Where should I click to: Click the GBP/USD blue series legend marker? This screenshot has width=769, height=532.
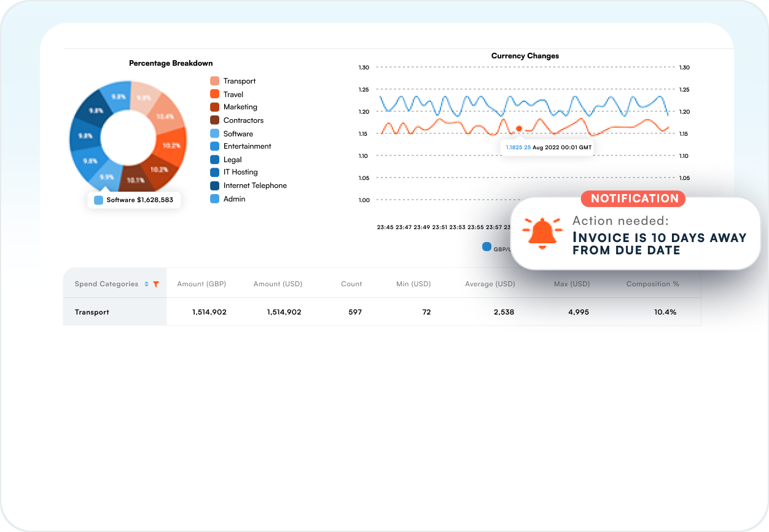tap(487, 247)
